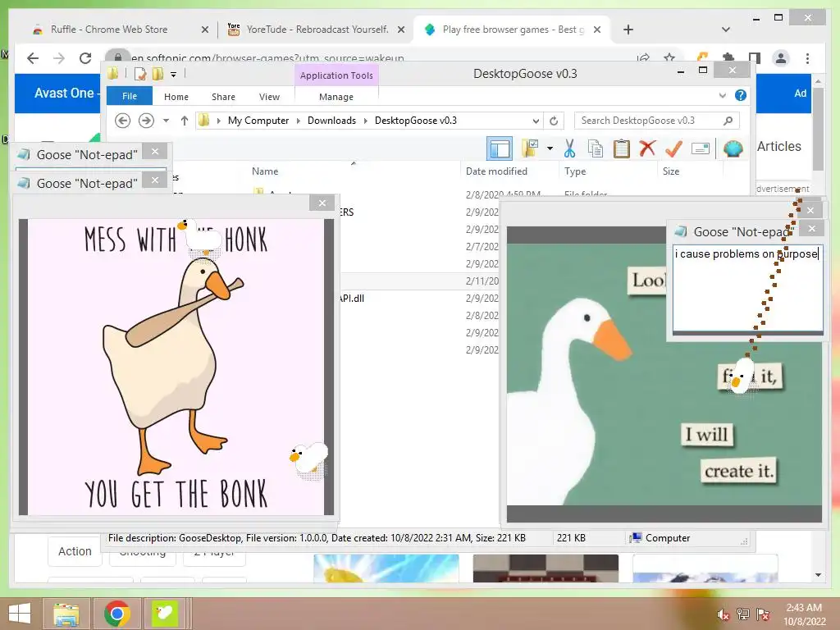
Task: Open Chrome tab search dropdown arrow
Action: [726, 30]
